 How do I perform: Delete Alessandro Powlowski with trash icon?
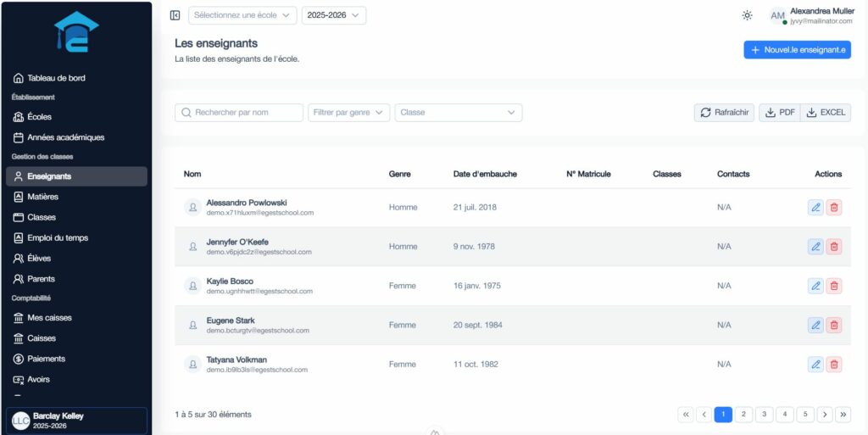point(834,208)
